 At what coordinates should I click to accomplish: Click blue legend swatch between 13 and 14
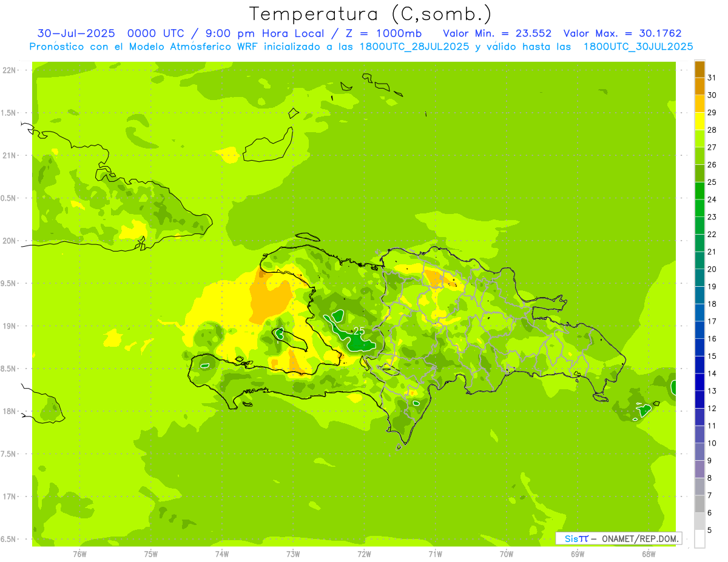pyautogui.click(x=699, y=382)
